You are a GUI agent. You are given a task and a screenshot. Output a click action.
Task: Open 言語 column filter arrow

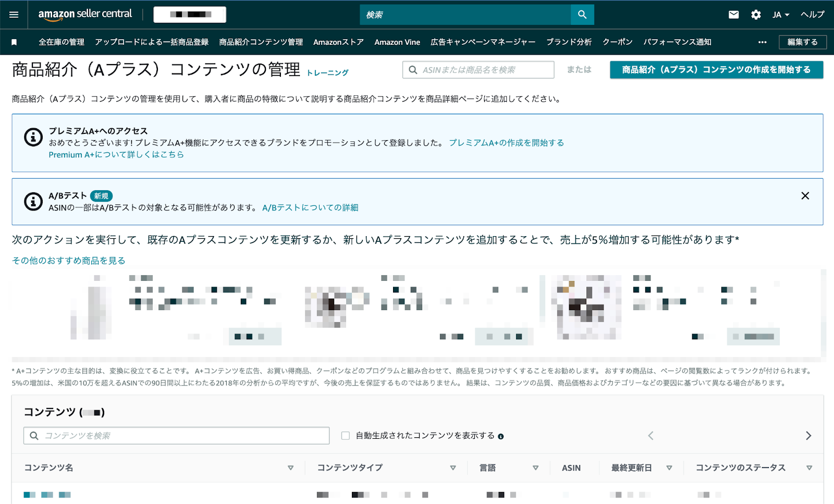[x=535, y=468]
